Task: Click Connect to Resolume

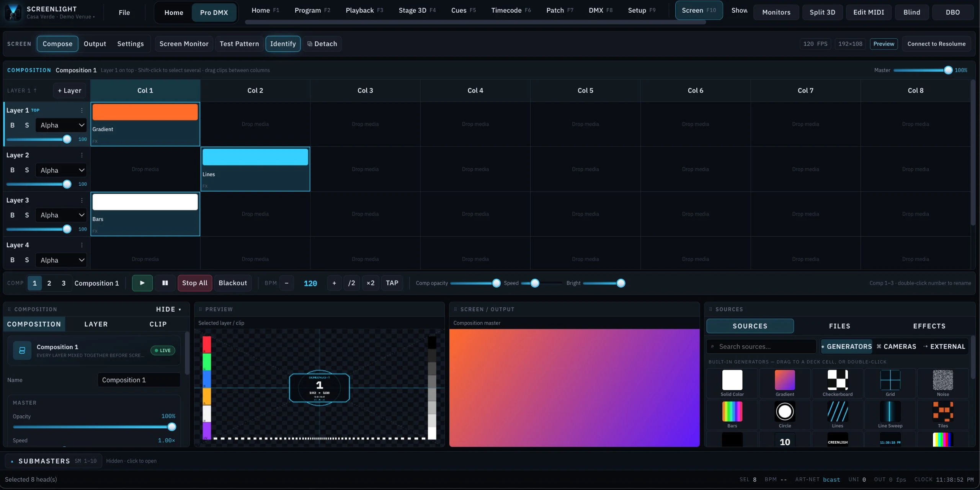Action: (936, 44)
